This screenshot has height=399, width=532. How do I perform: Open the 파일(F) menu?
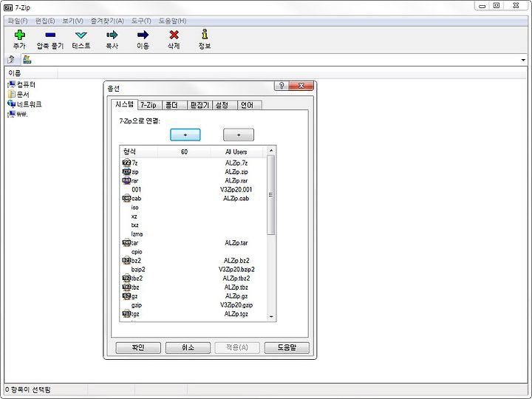point(18,21)
